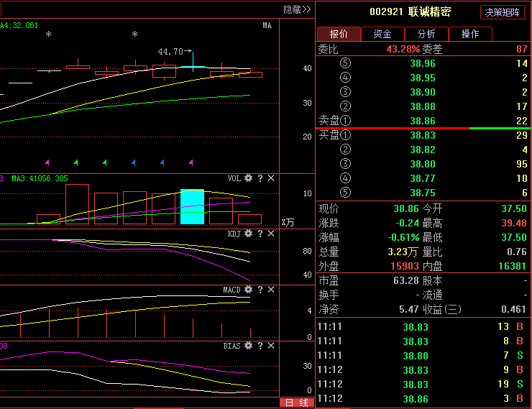Show help for BIAS indicator

click(260, 346)
